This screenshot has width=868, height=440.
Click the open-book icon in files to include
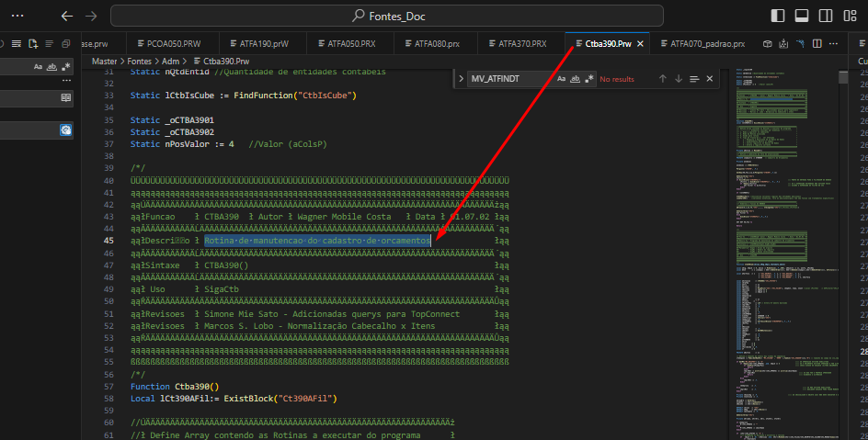click(x=66, y=98)
